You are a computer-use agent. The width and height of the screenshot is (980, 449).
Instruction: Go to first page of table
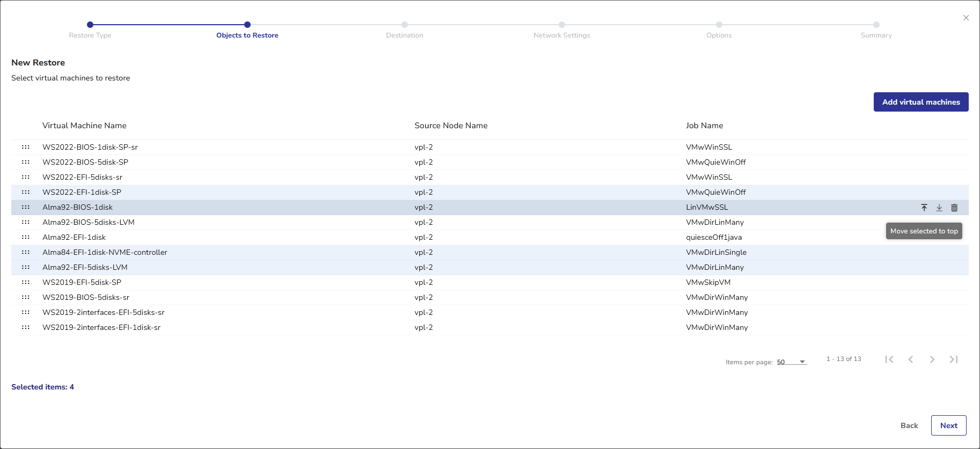[889, 359]
